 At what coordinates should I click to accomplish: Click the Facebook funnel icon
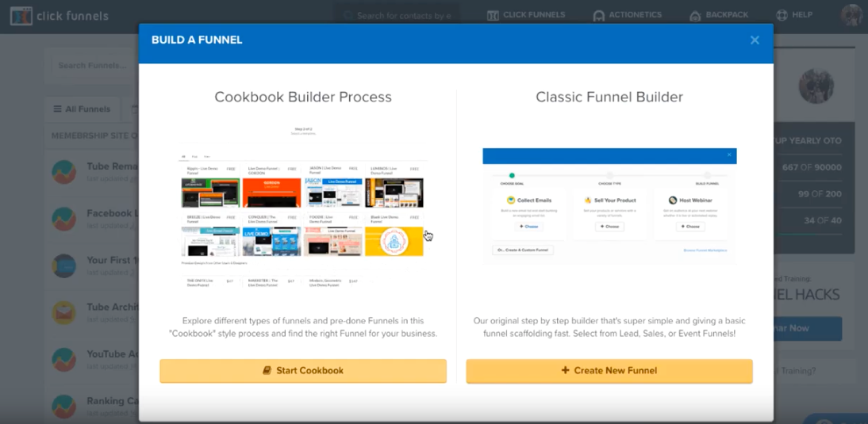click(x=63, y=219)
